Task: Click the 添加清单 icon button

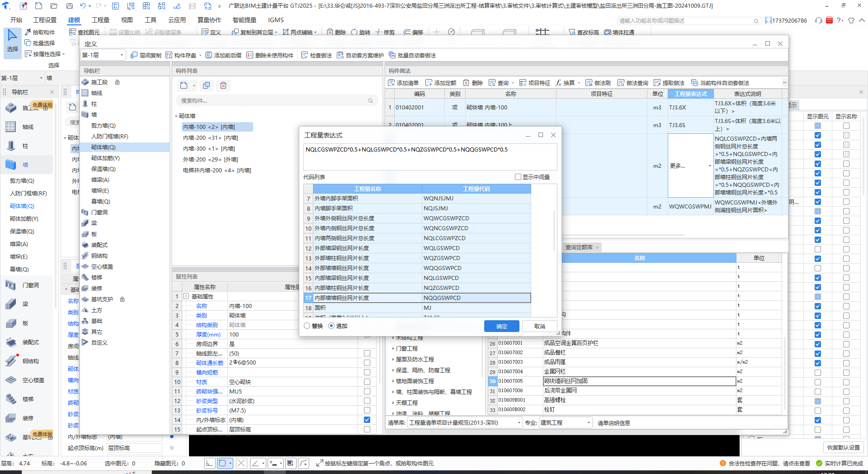Action: [x=403, y=83]
